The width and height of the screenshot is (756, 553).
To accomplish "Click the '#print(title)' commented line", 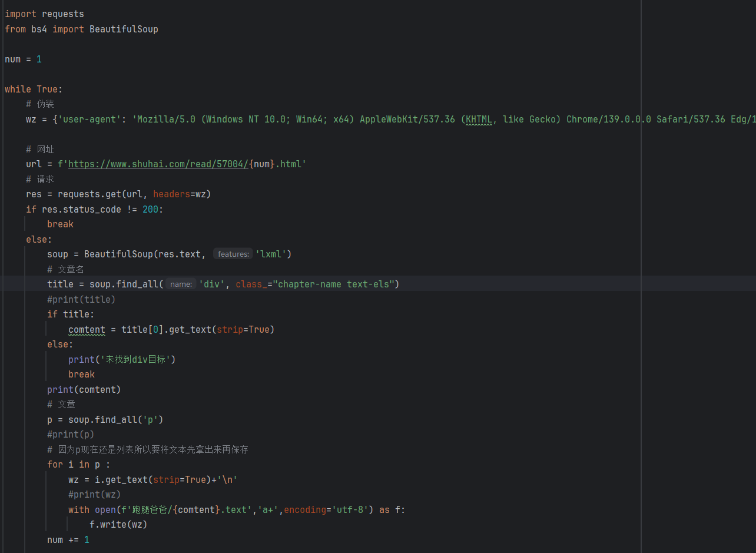I will [x=81, y=299].
